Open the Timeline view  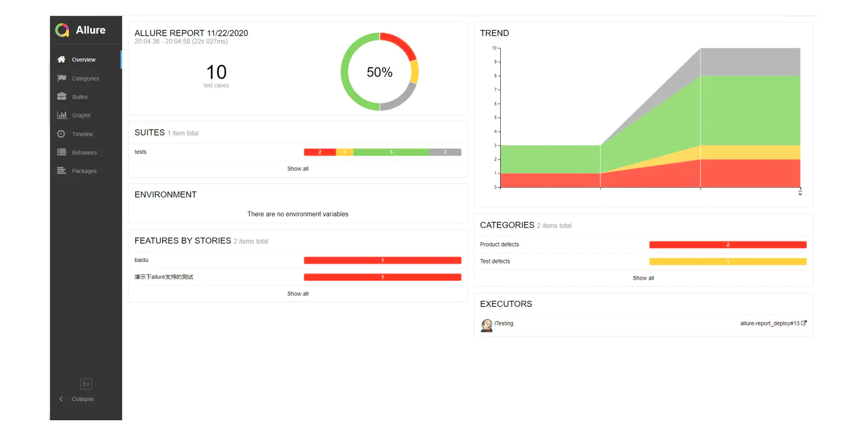click(86, 134)
